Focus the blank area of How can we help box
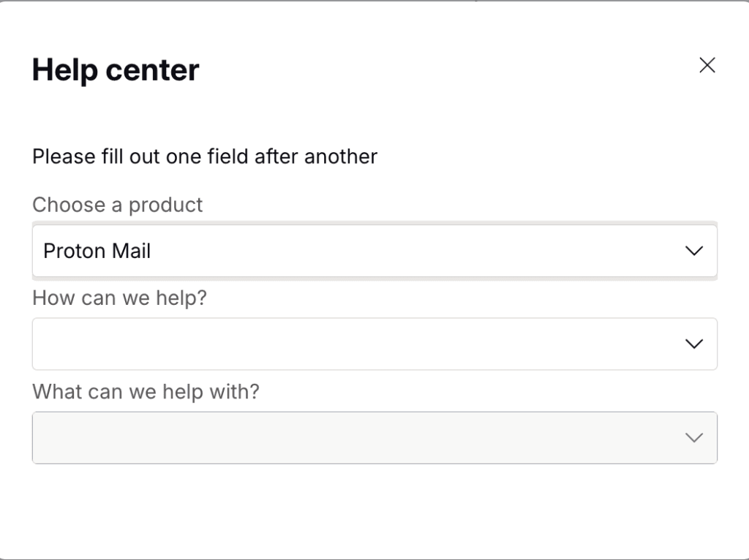The width and height of the screenshot is (749, 560). [293, 344]
